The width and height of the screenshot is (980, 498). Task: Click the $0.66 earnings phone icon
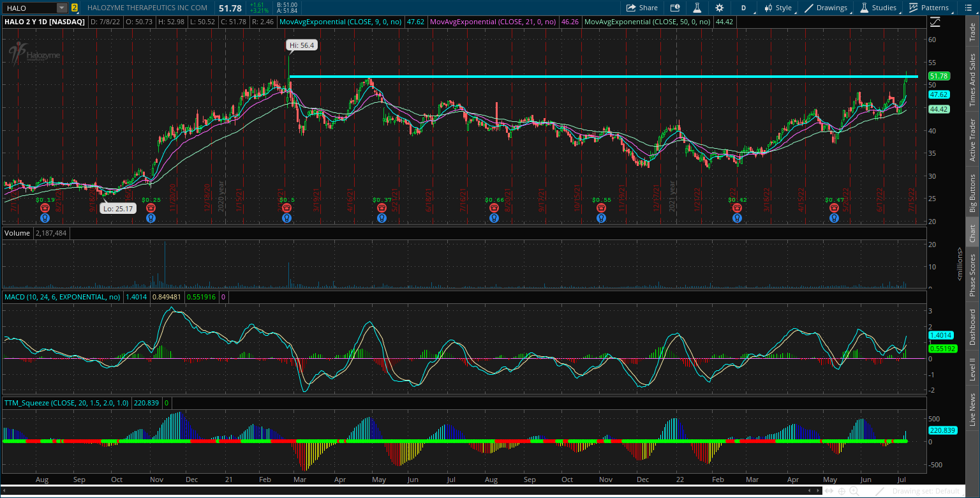(494, 208)
